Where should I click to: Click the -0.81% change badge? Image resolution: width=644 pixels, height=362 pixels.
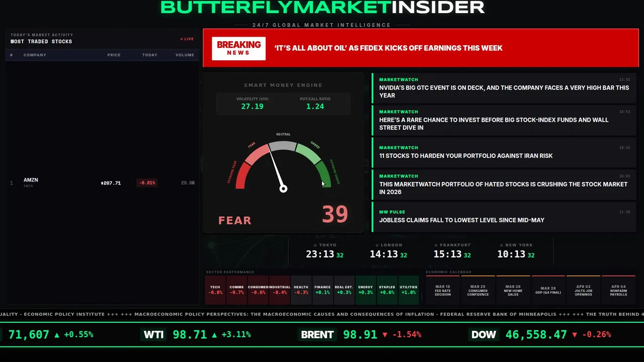click(x=147, y=183)
